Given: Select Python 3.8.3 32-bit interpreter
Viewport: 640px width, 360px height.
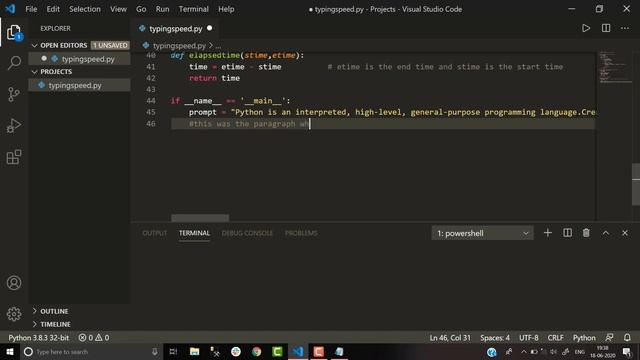Looking at the screenshot, I should (39, 338).
